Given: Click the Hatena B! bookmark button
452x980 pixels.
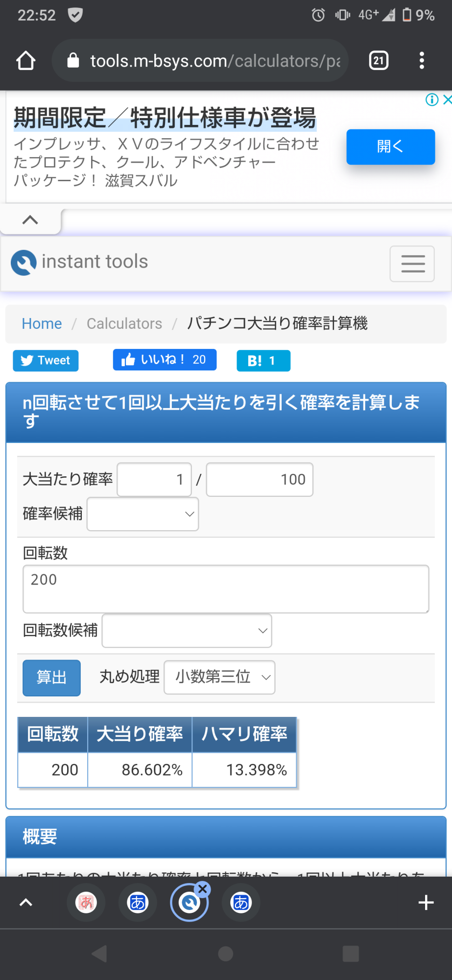Looking at the screenshot, I should pyautogui.click(x=263, y=361).
